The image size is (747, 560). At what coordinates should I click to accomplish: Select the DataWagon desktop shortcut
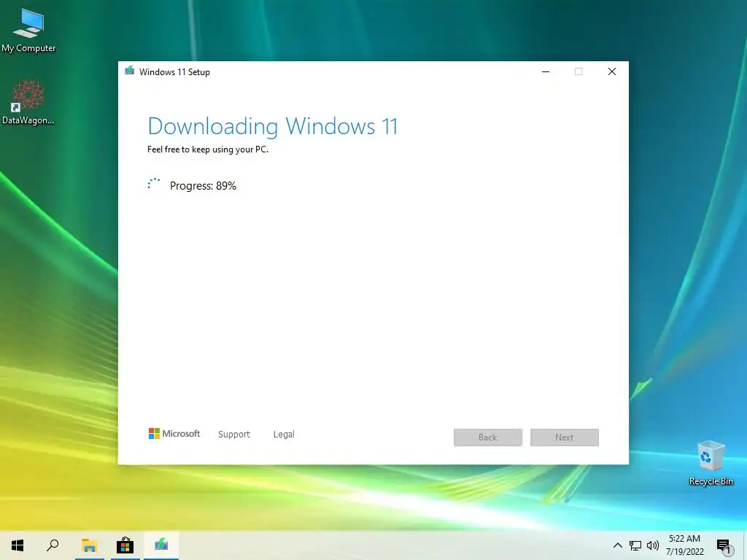(x=28, y=102)
